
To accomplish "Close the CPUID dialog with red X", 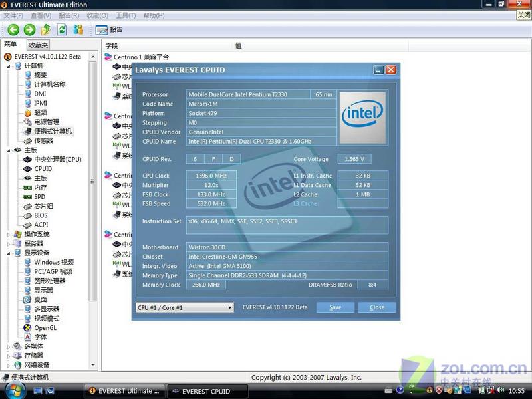I will coord(391,70).
